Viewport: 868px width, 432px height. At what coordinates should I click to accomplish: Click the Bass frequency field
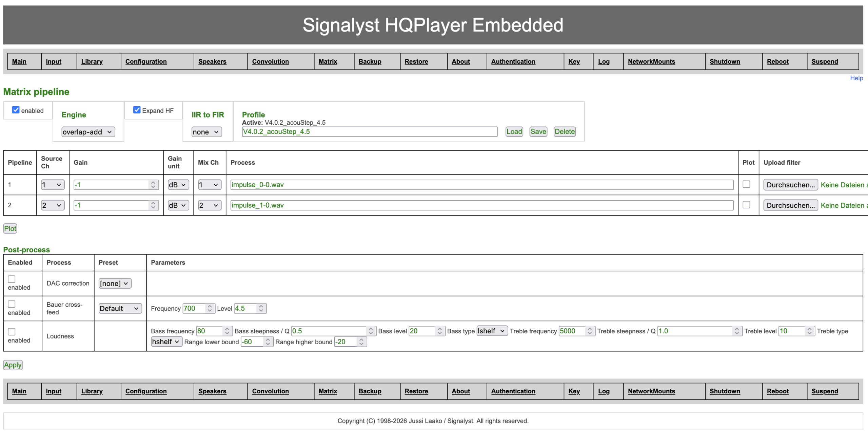click(214, 331)
